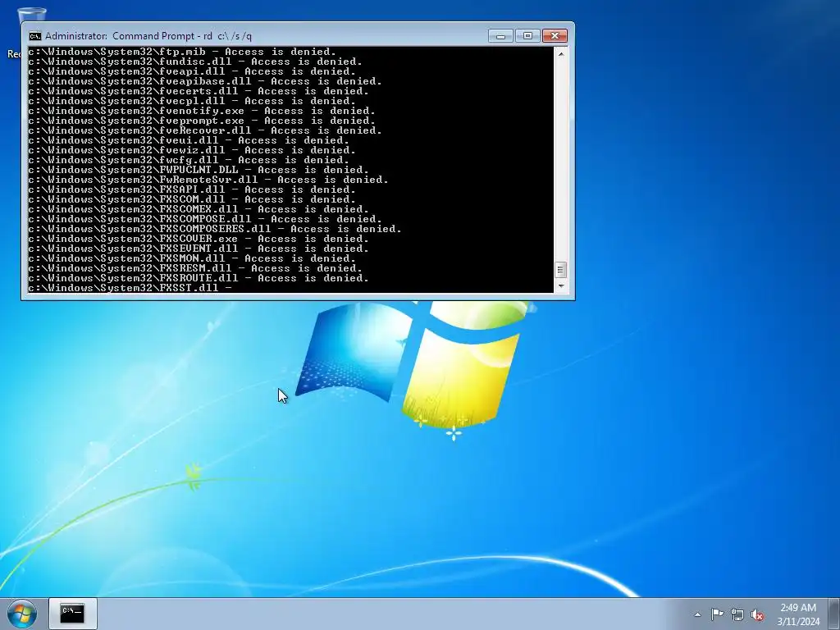
Task: Maximize the Command Prompt window
Action: click(x=527, y=36)
